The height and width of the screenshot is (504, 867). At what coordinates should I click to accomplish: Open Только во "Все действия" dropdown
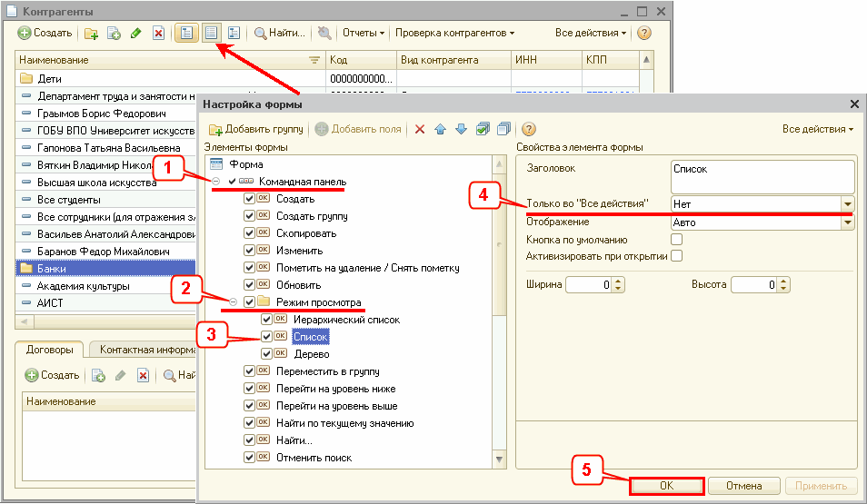[848, 204]
